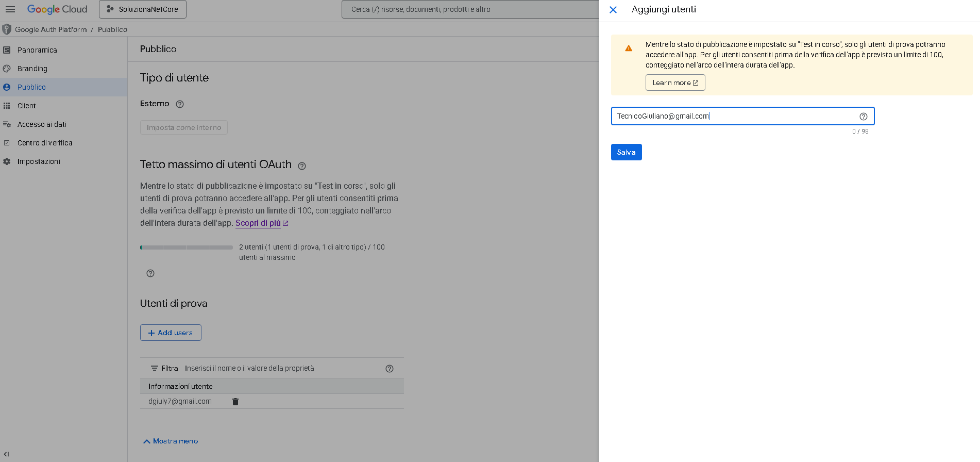This screenshot has width=980, height=462.
Task: Click the Learn more button
Action: (x=675, y=82)
